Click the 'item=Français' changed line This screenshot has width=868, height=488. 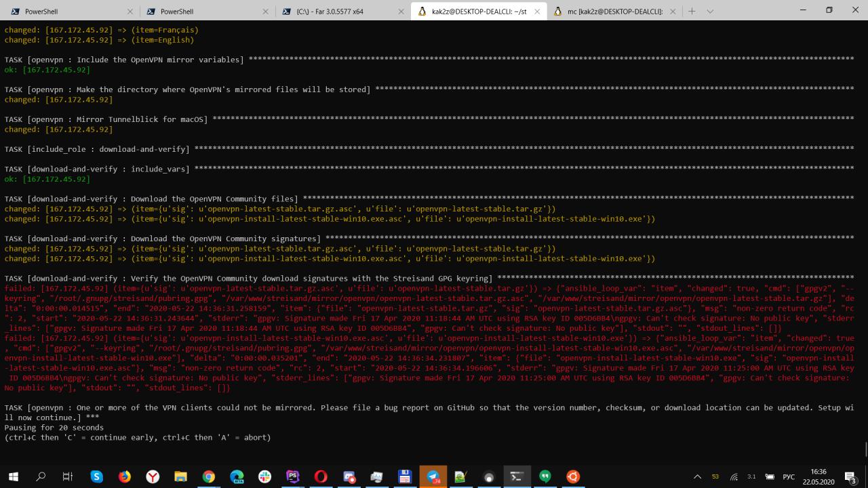pyautogui.click(x=102, y=30)
